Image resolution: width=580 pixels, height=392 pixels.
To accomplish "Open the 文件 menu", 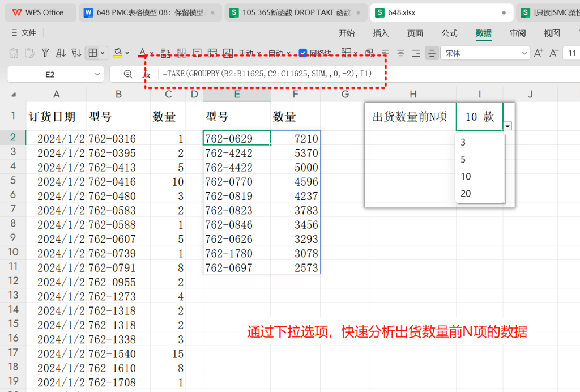I will click(x=23, y=33).
